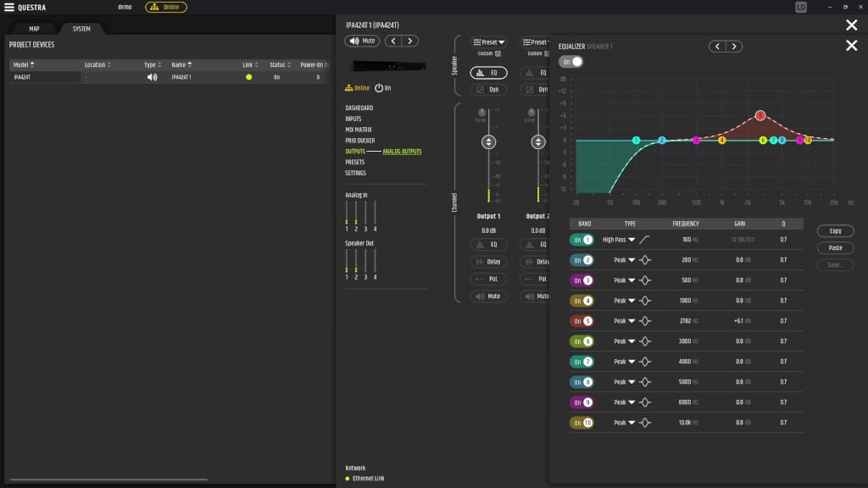Open the MIX MATRIX section
The width and height of the screenshot is (868, 488).
pos(360,130)
